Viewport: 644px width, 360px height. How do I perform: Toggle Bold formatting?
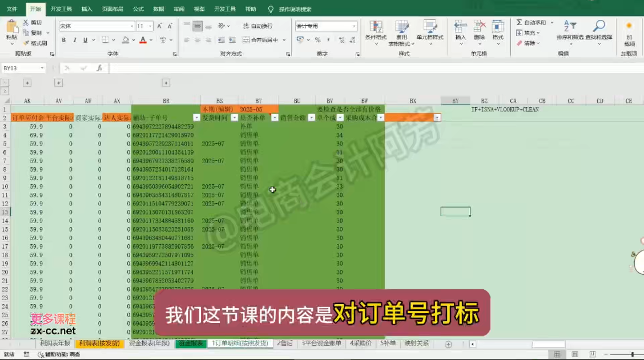[64, 40]
